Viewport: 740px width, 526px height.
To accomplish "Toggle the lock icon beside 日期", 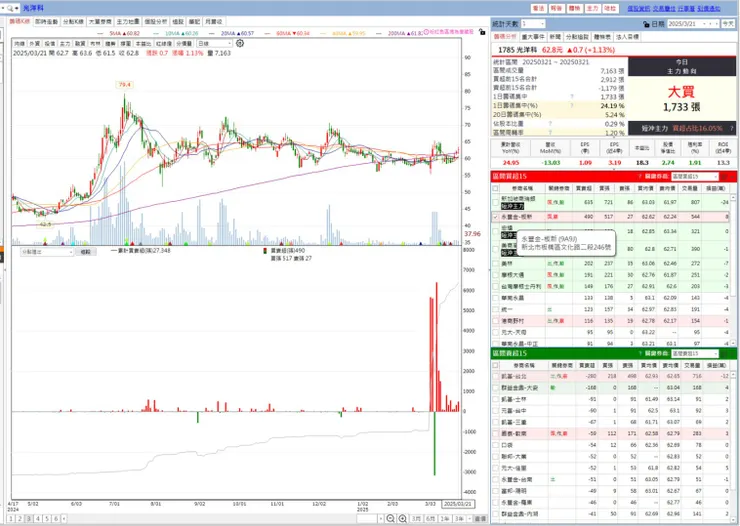I will coord(646,24).
